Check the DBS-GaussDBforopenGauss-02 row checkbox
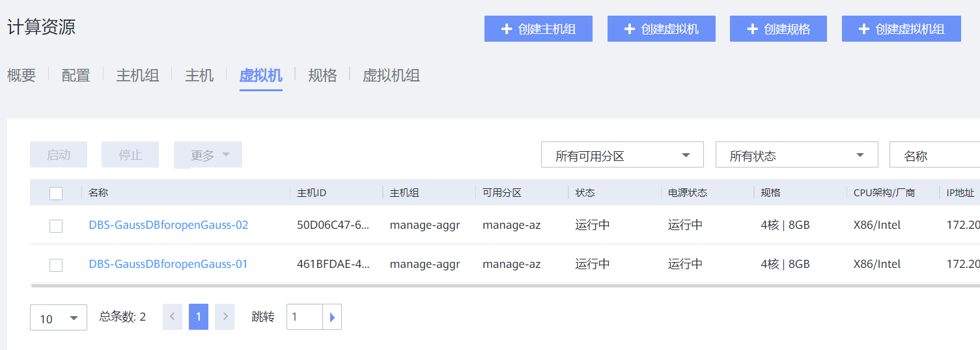980x350 pixels. [56, 226]
